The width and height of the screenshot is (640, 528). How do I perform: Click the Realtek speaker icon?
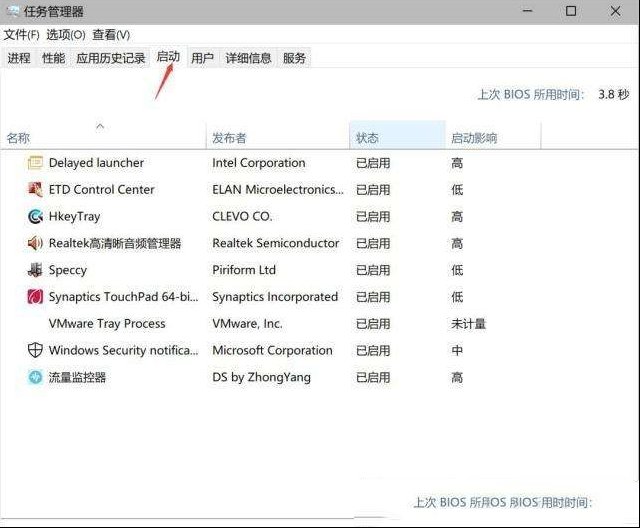coord(35,244)
